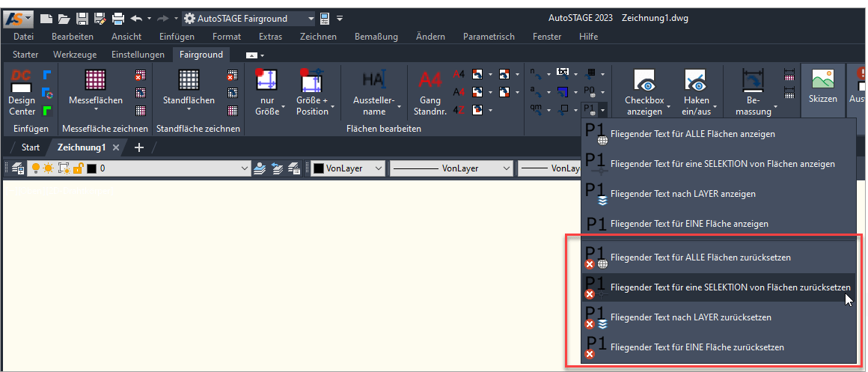Image resolution: width=868 pixels, height=372 pixels.
Task: Open the VonLayer color dropdown
Action: tap(379, 168)
